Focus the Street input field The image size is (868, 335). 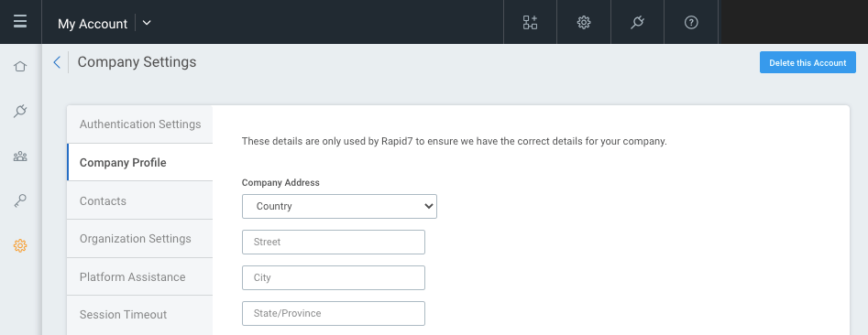click(334, 243)
